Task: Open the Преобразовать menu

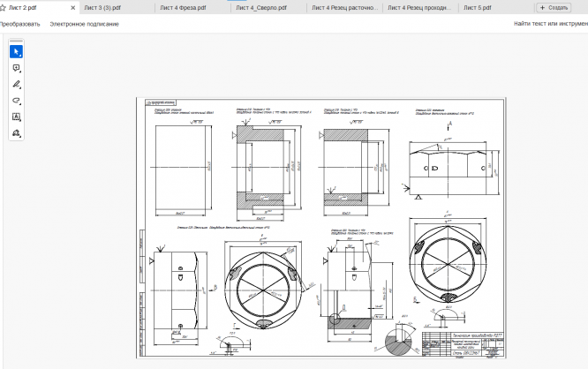Action: (x=20, y=24)
